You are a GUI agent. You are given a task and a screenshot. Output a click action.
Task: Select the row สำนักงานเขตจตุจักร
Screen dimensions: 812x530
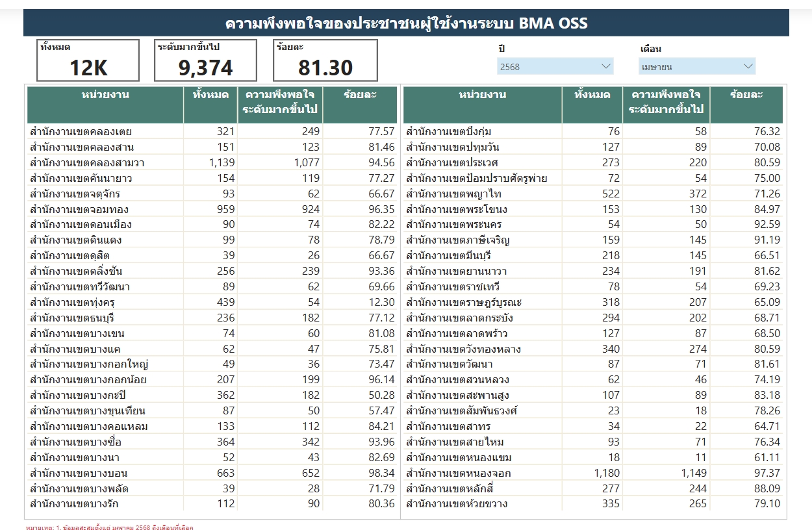point(212,194)
